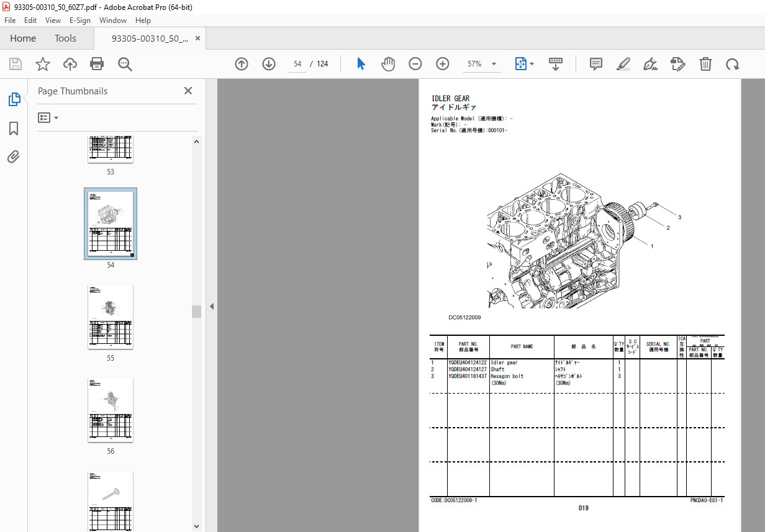765x532 pixels.
Task: Open the Help menu
Action: (x=143, y=20)
